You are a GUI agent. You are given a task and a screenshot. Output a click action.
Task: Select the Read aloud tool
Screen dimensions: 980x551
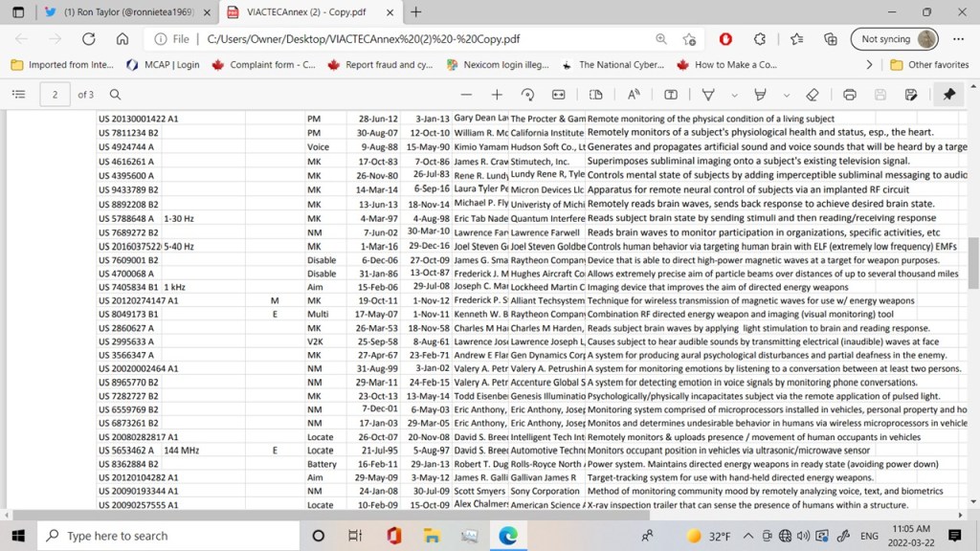[x=634, y=95]
